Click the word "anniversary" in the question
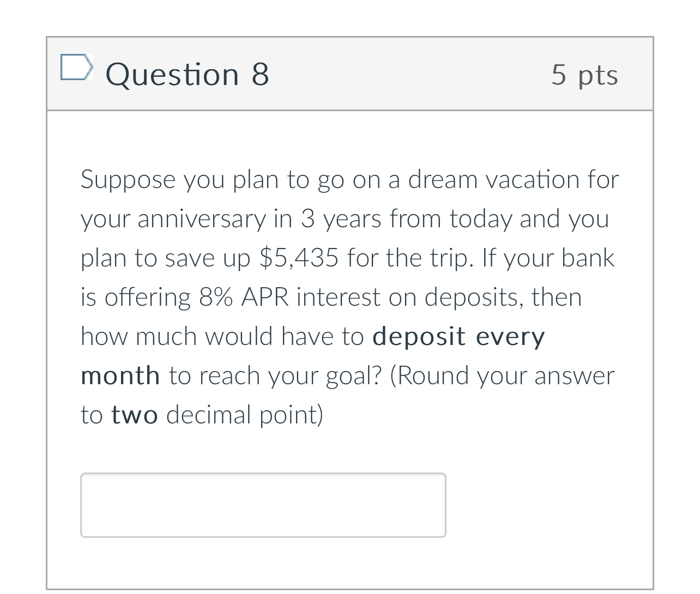The width and height of the screenshot is (700, 594). pyautogui.click(x=201, y=219)
